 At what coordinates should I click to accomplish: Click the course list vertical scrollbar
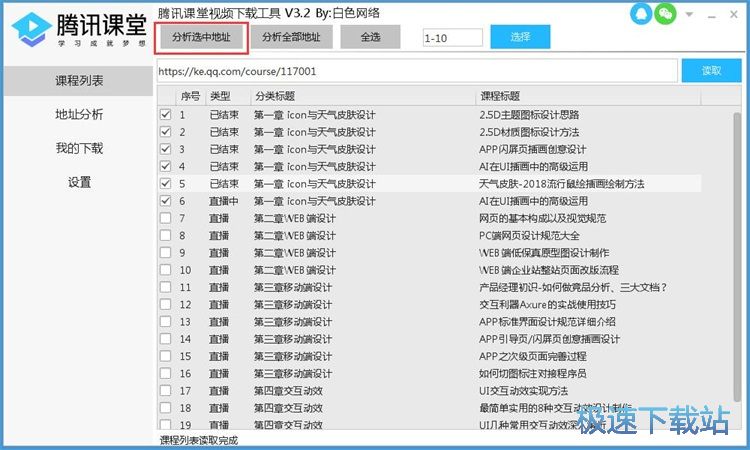click(737, 256)
